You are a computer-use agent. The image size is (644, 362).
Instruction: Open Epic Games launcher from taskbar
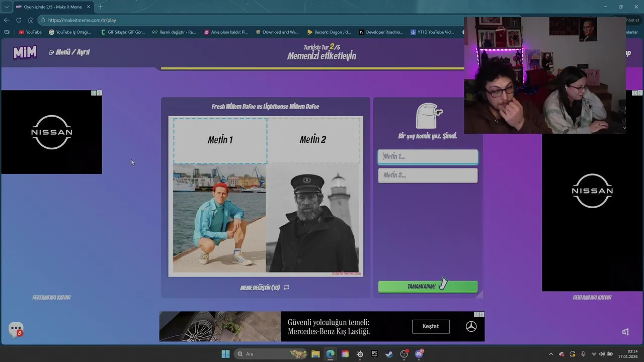coord(374,354)
